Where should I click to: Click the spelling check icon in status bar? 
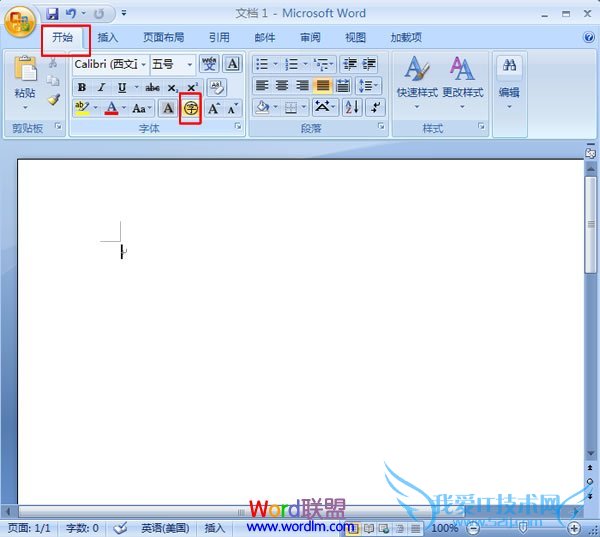tap(121, 528)
